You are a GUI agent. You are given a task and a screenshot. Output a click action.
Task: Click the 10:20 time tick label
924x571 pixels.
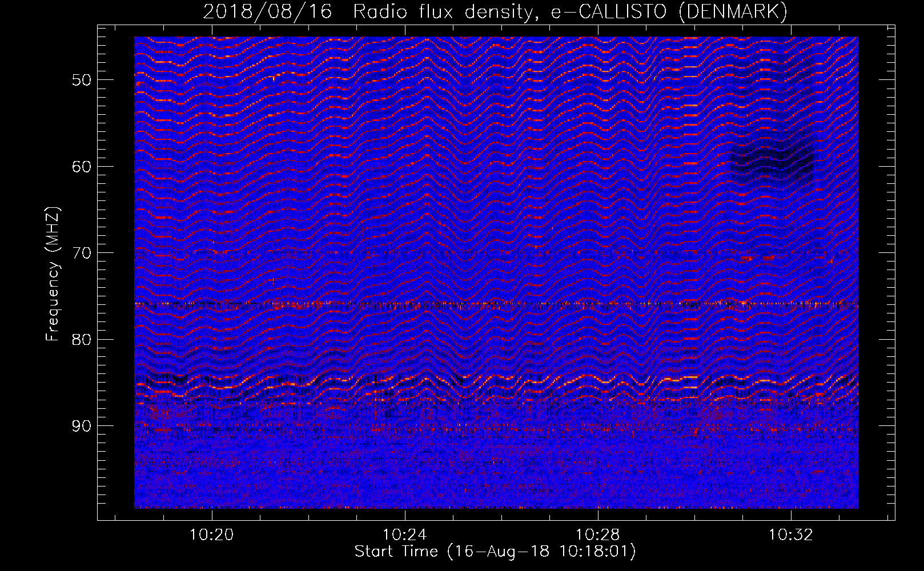(212, 535)
